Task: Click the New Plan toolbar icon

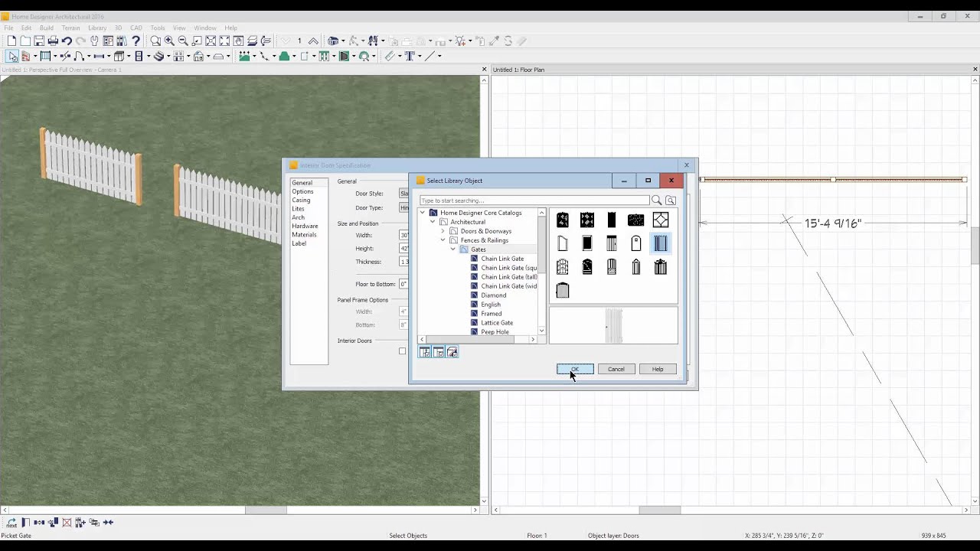Action: point(11,41)
